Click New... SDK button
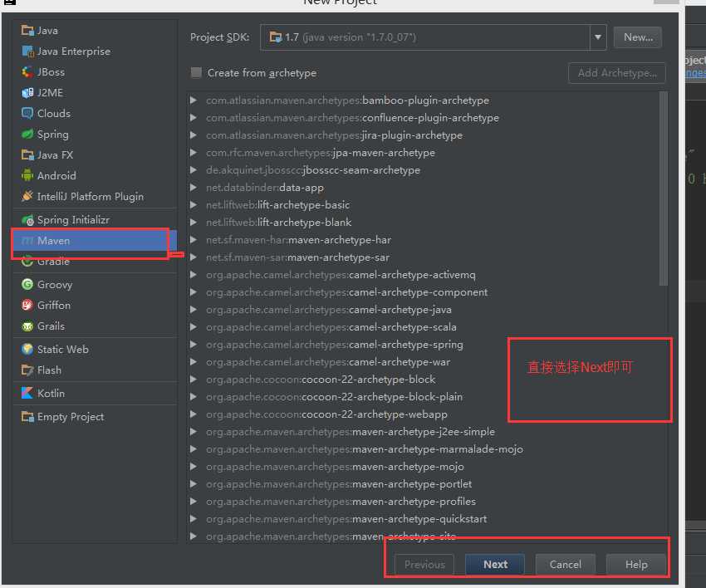The height and width of the screenshot is (588, 706). pos(638,37)
